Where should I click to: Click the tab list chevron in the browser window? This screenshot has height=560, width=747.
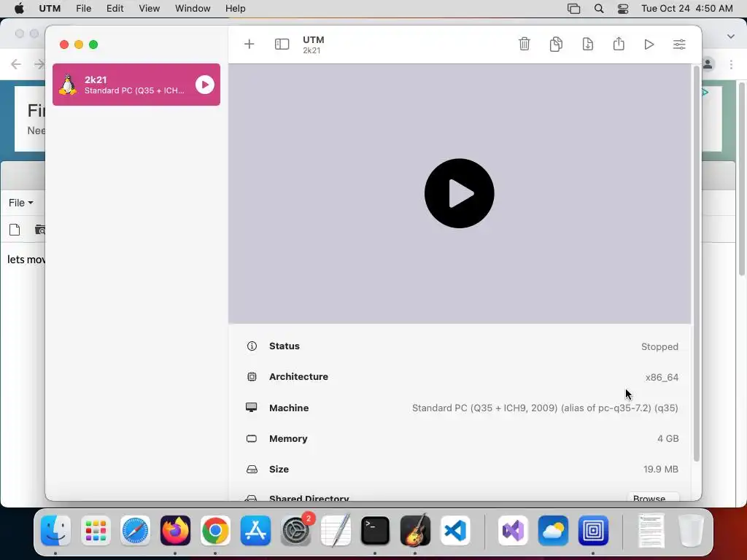point(731,36)
